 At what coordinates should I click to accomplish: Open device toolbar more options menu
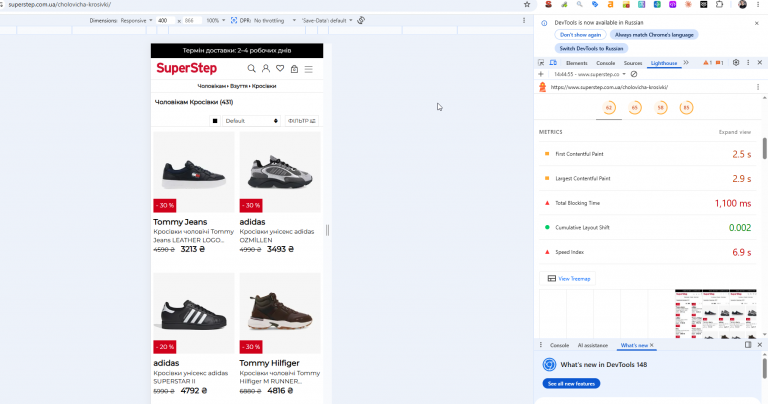click(524, 20)
